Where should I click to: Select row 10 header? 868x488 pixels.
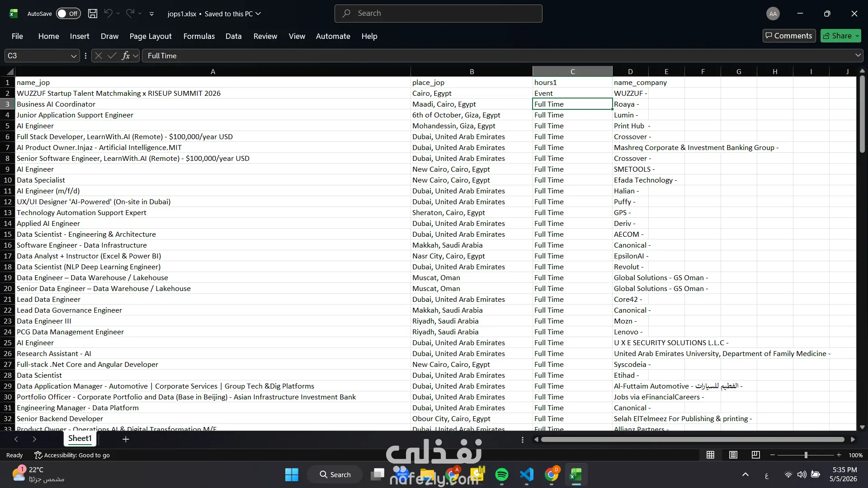coord(8,180)
